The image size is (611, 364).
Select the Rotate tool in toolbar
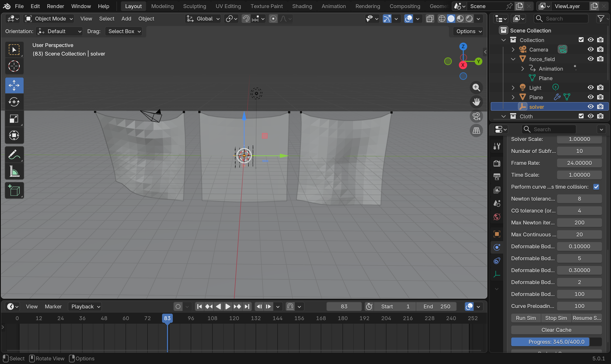tap(14, 102)
